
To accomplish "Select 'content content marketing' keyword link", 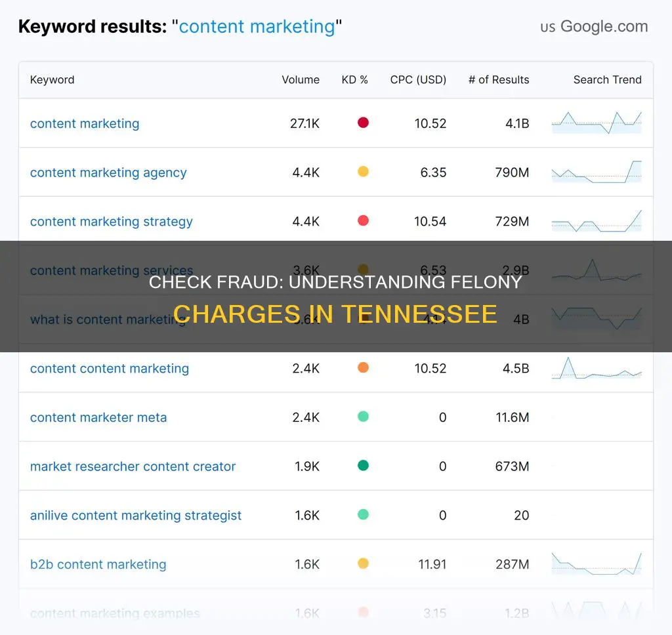I will (110, 369).
